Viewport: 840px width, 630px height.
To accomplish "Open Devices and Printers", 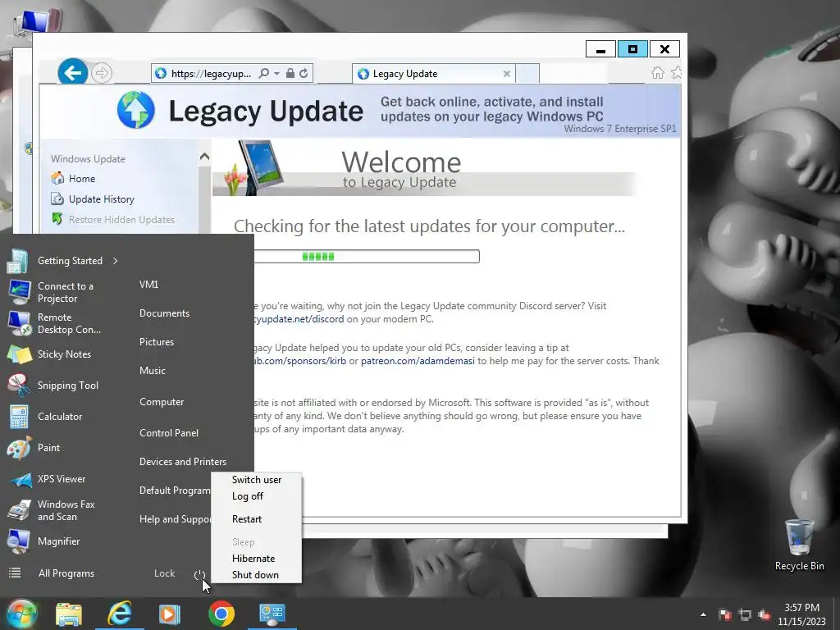I will coord(183,462).
